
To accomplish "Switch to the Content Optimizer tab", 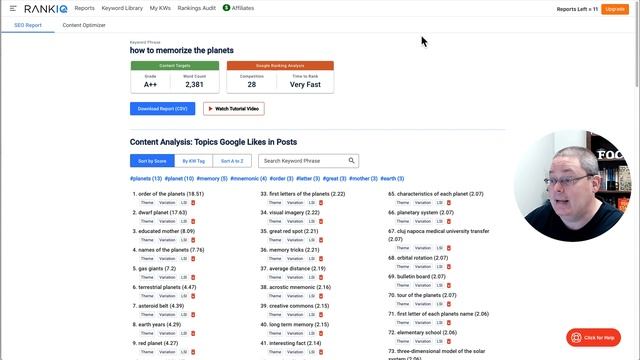I will 84,25.
